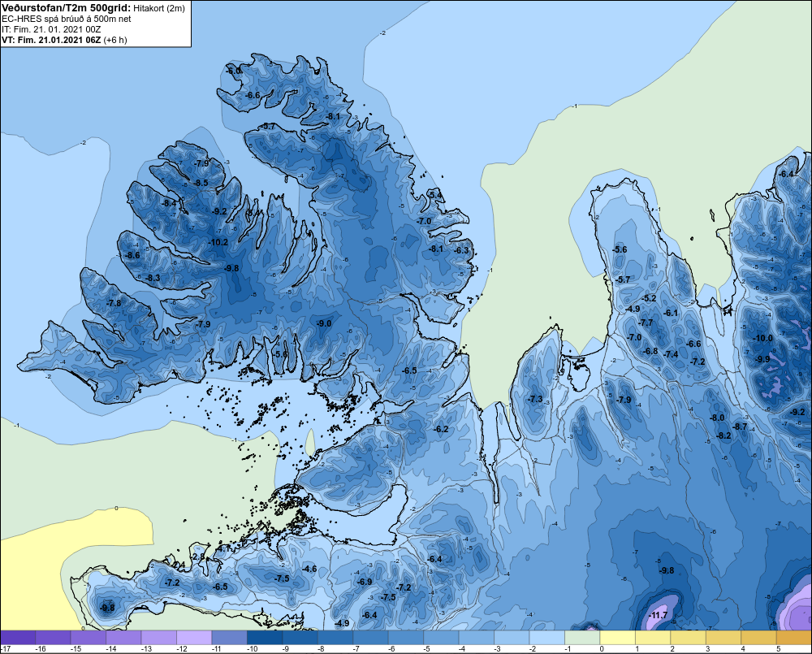Click the -7.8 temperature label
Viewport: 812px width, 654px height.
point(114,303)
